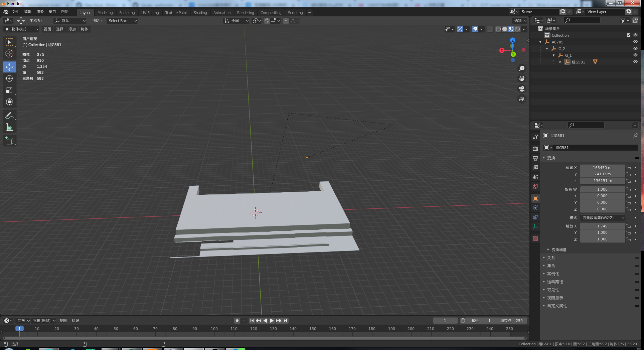Screen dimensions: 644x350
Task: Open the Modifier Properties tab
Action: tap(535, 207)
